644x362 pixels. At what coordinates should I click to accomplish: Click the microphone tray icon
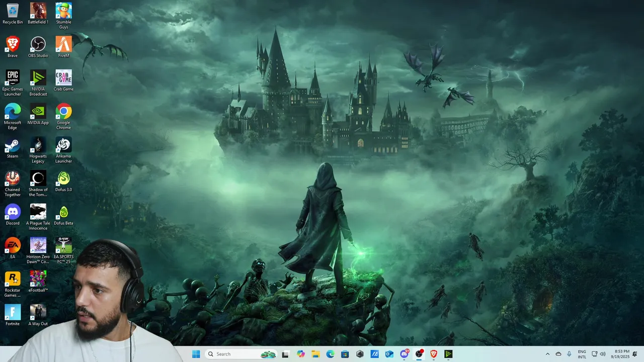569,354
